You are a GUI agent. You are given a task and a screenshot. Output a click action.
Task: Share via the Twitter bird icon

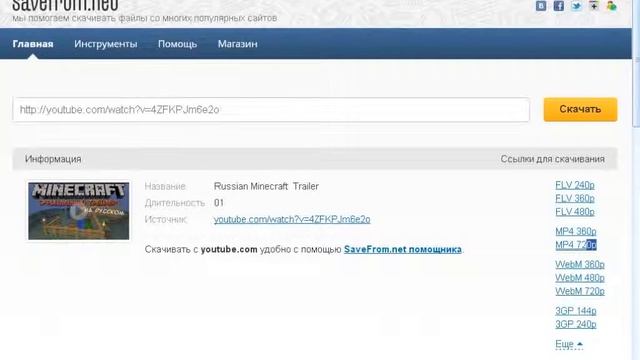pyautogui.click(x=576, y=6)
